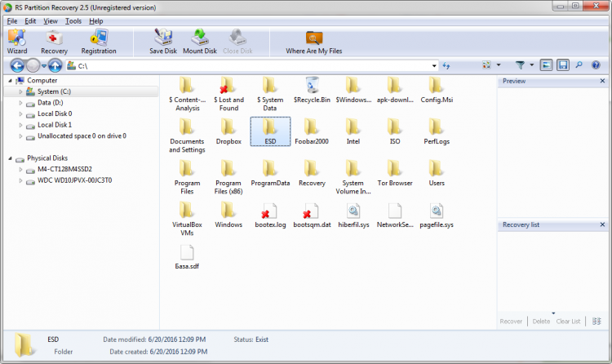The height and width of the screenshot is (364, 612).
Task: Click the blue help icon
Action: tap(596, 64)
